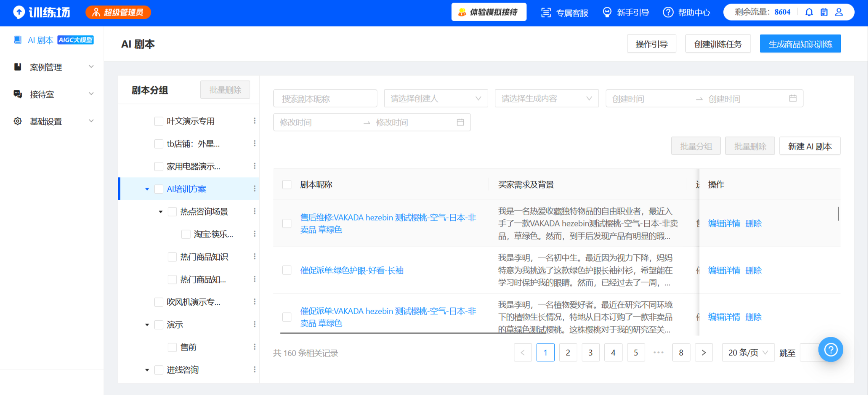Open more options for 热门商品知识 group
Image resolution: width=868 pixels, height=395 pixels.
click(254, 256)
